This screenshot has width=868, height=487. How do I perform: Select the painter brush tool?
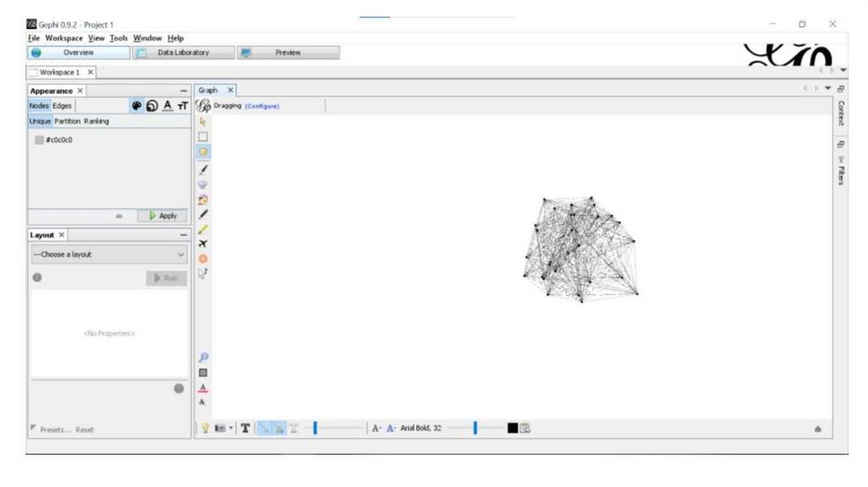pos(203,170)
